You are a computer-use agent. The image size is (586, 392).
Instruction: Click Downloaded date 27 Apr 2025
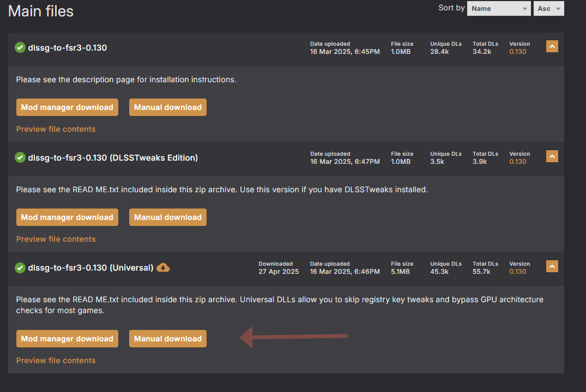(279, 272)
